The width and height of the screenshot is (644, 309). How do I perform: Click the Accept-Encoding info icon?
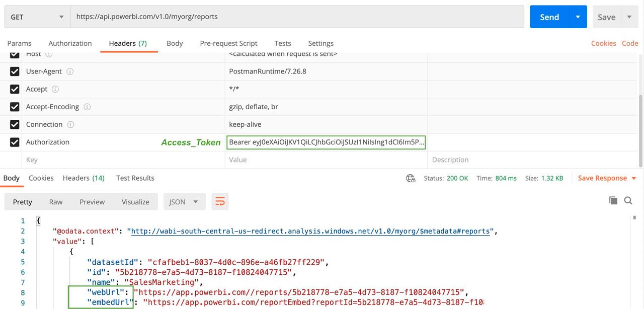point(87,107)
